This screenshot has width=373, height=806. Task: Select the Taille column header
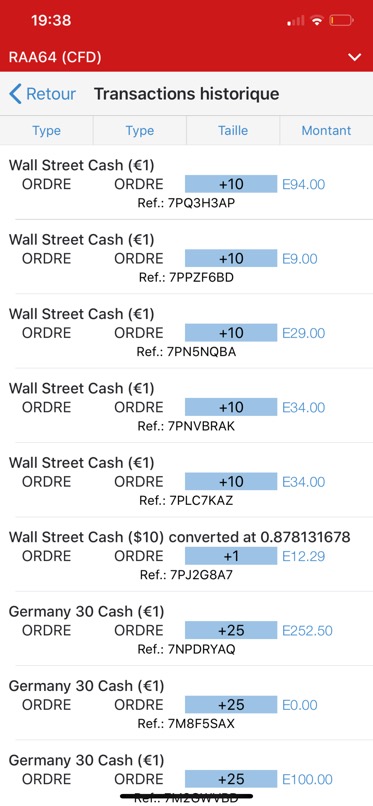(233, 131)
